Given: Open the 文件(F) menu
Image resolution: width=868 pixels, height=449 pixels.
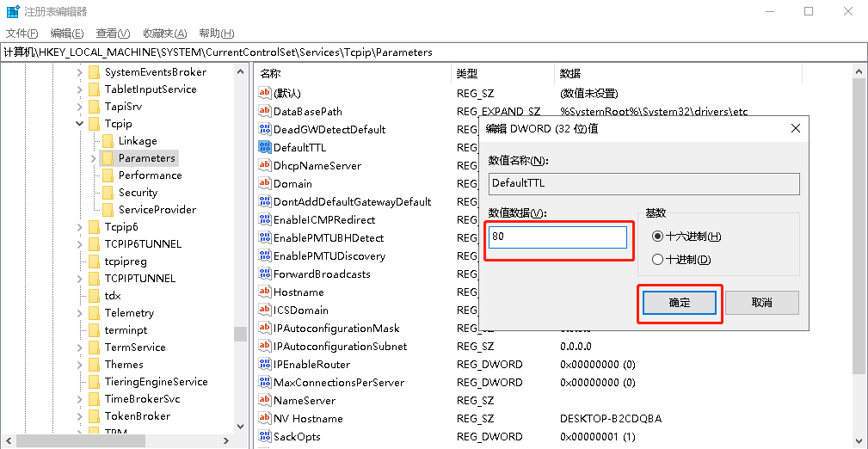Looking at the screenshot, I should 22,34.
